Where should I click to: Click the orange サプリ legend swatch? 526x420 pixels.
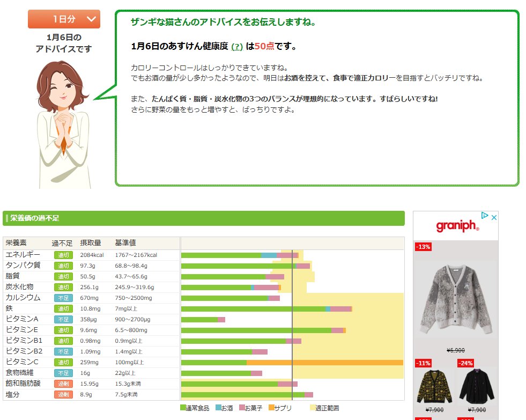point(271,408)
